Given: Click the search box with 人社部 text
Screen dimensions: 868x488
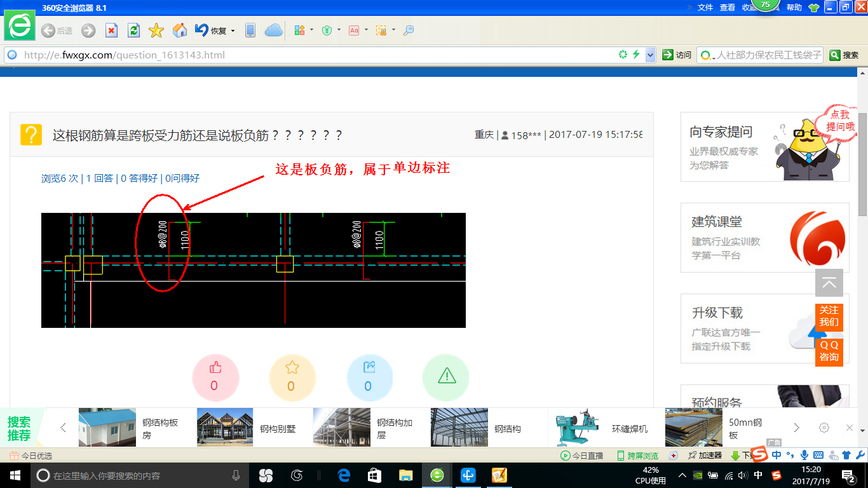Looking at the screenshot, I should coord(761,55).
